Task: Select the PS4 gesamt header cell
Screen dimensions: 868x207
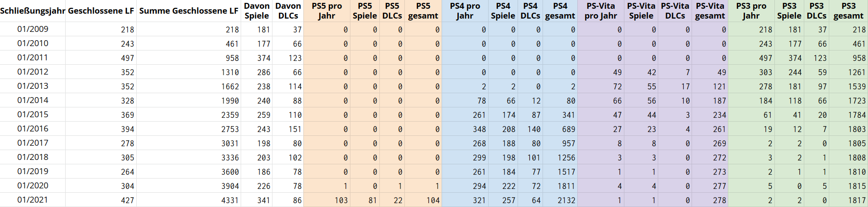Action: [x=560, y=11]
